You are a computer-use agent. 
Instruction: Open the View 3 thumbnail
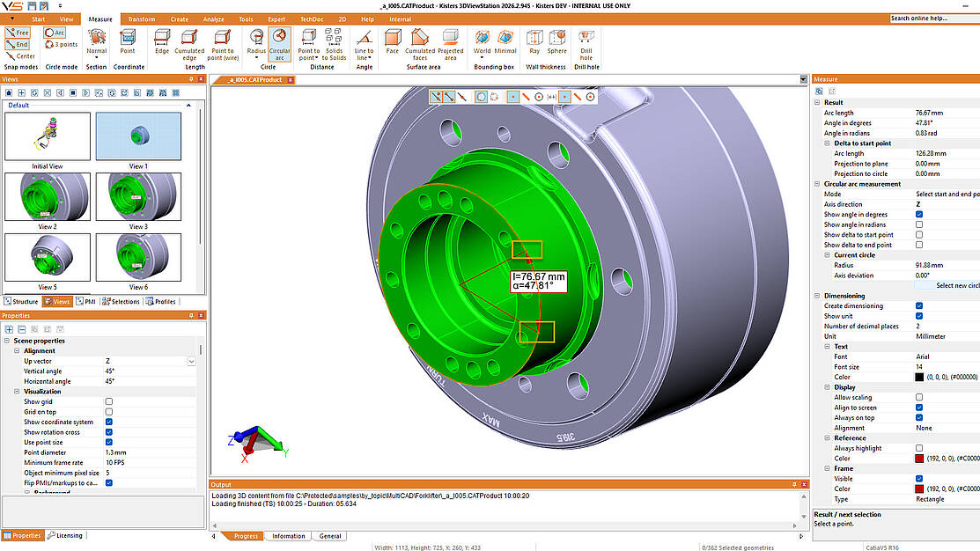click(138, 197)
